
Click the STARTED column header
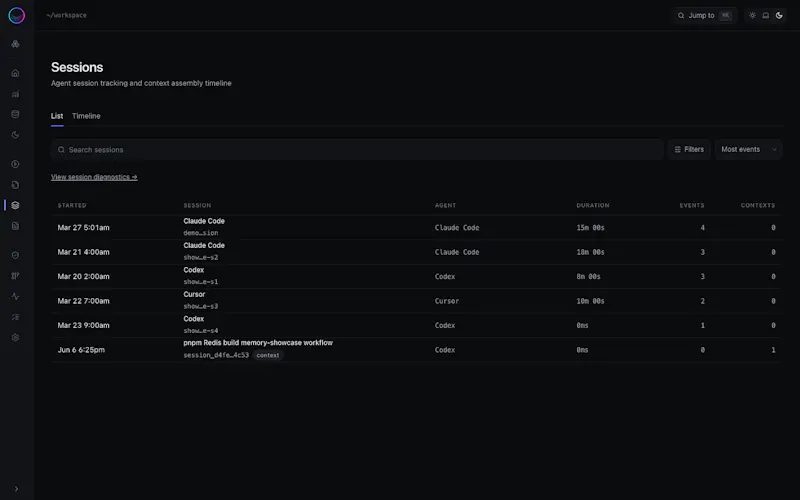pos(72,205)
